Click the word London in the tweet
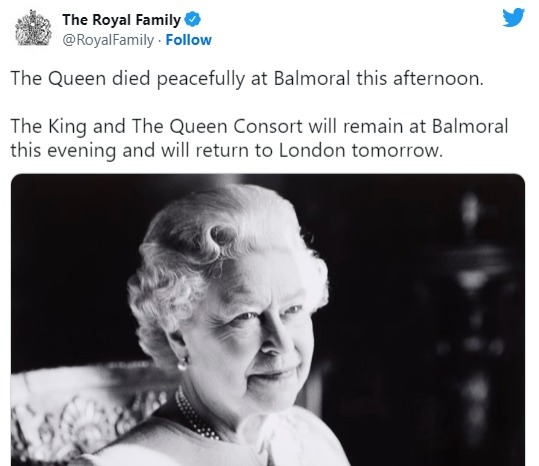The height and width of the screenshot is (466, 539). click(312, 151)
